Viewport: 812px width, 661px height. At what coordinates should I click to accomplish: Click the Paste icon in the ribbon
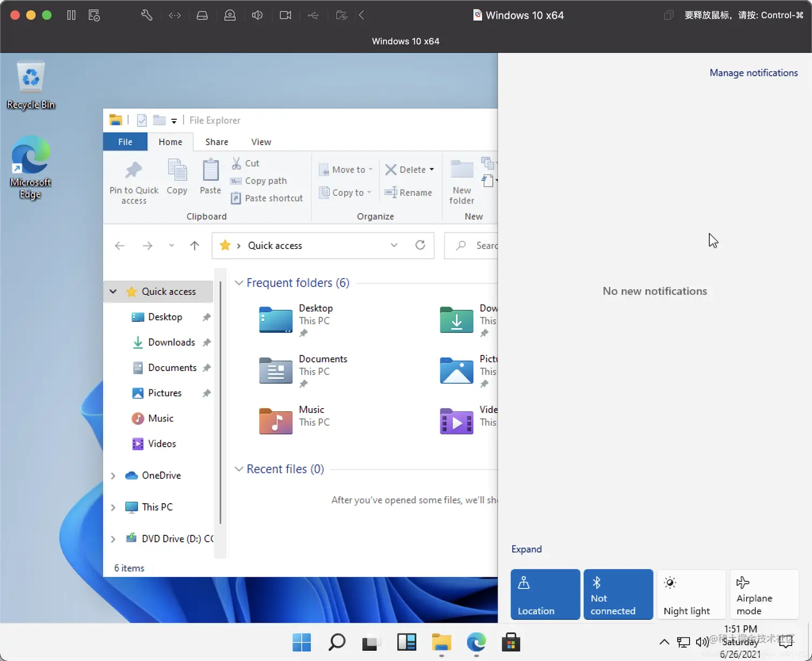pyautogui.click(x=210, y=177)
